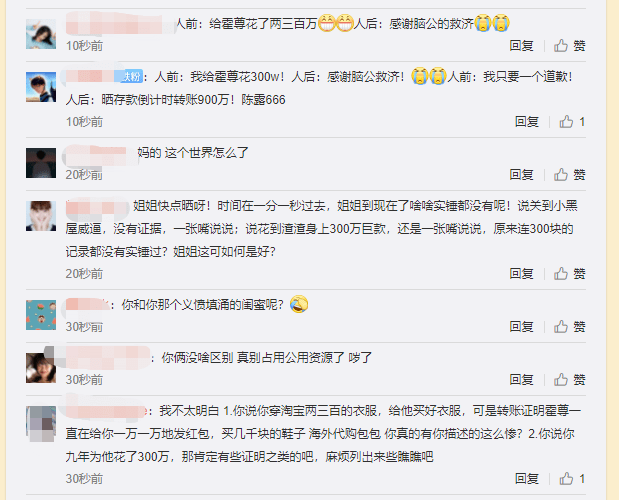The width and height of the screenshot is (619, 500).
Task: Reply to the 我不太明白 comment
Action: point(527,479)
